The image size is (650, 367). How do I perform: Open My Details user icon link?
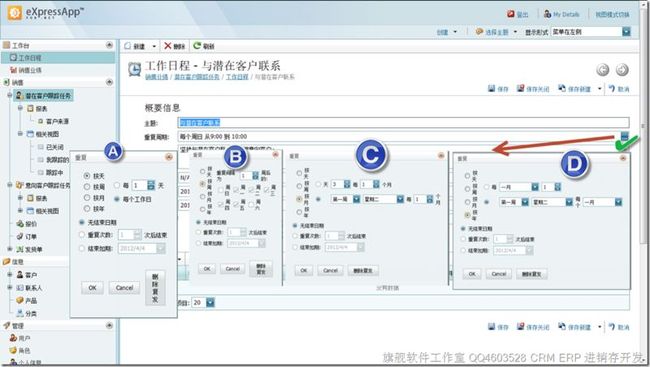(x=547, y=14)
